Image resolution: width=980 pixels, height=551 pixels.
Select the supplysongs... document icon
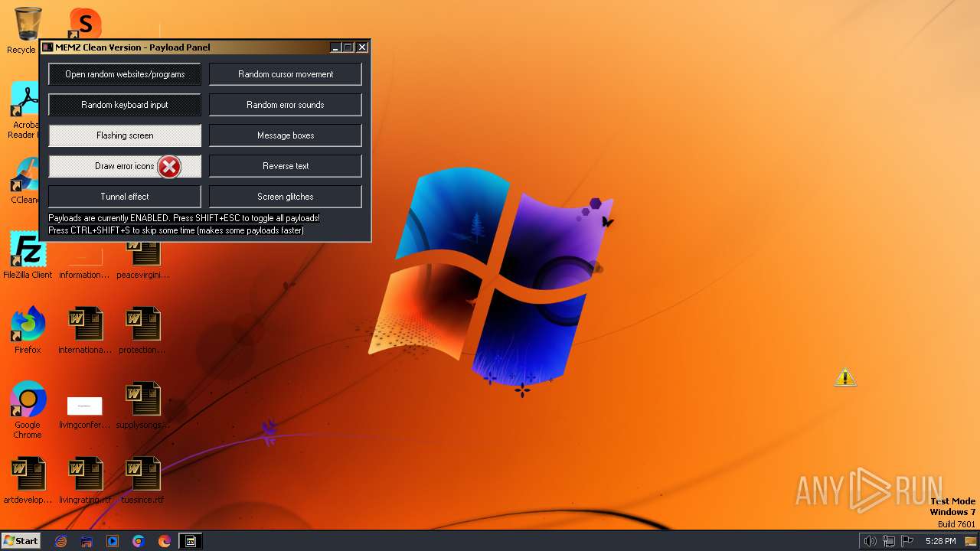coord(142,406)
